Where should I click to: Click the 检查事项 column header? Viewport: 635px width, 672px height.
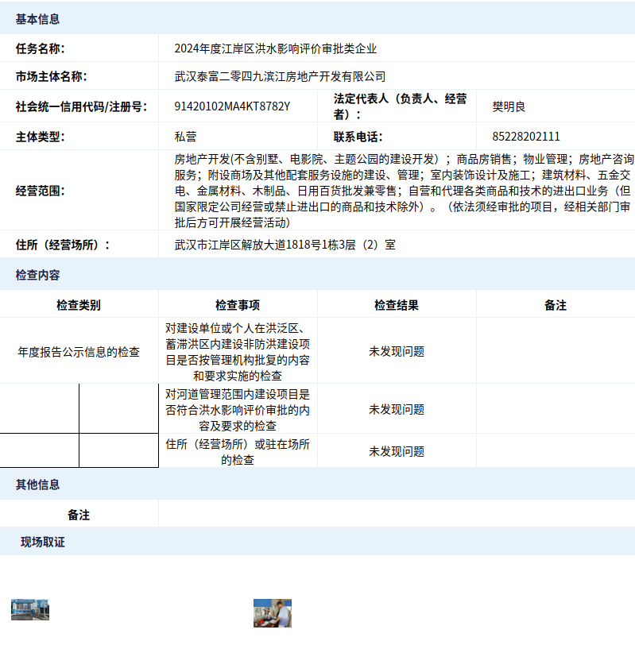click(x=238, y=305)
